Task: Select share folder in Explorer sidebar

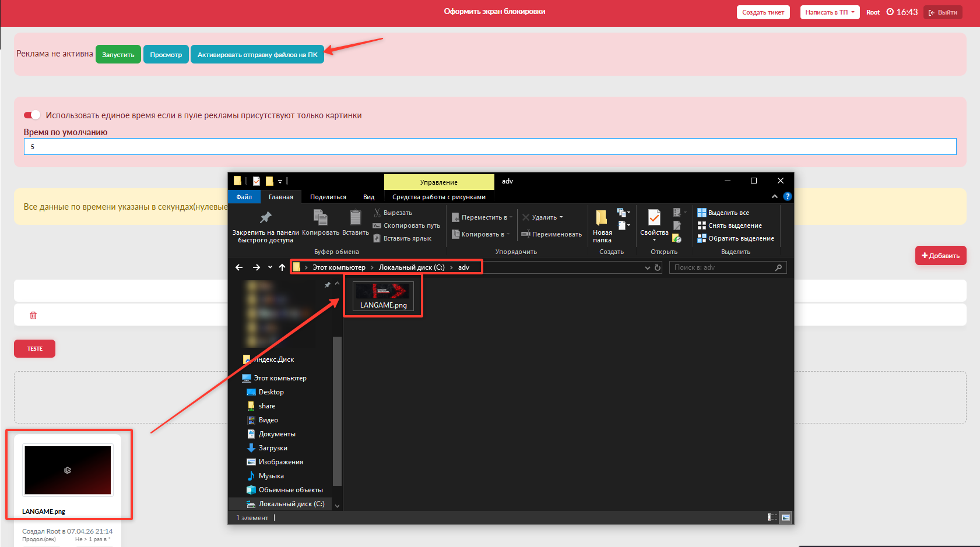Action: (261, 406)
